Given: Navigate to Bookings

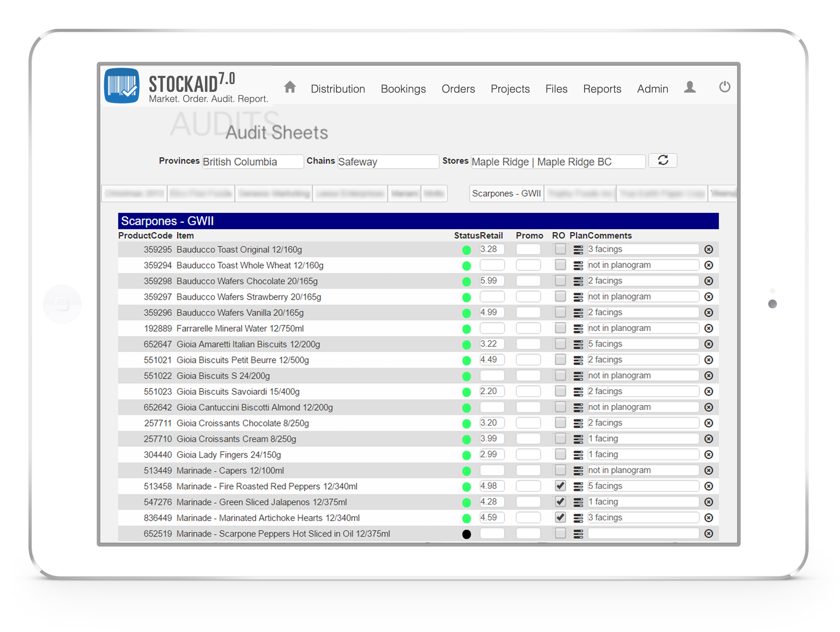Looking at the screenshot, I should pos(403,89).
